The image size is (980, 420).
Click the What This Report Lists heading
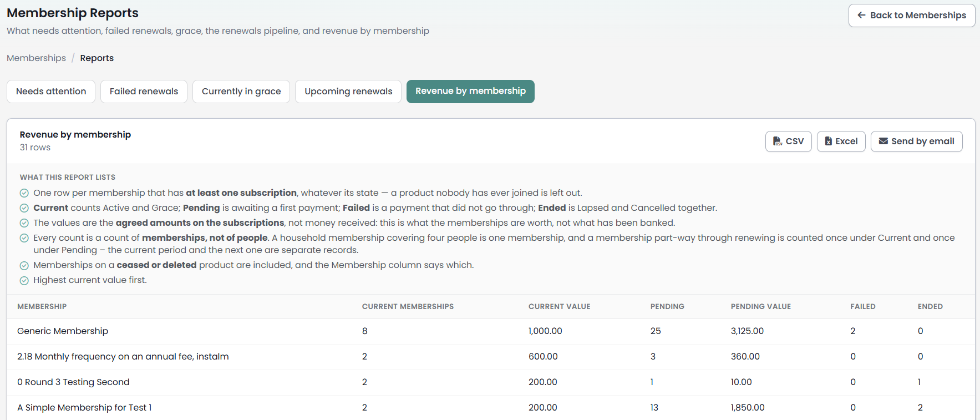68,178
